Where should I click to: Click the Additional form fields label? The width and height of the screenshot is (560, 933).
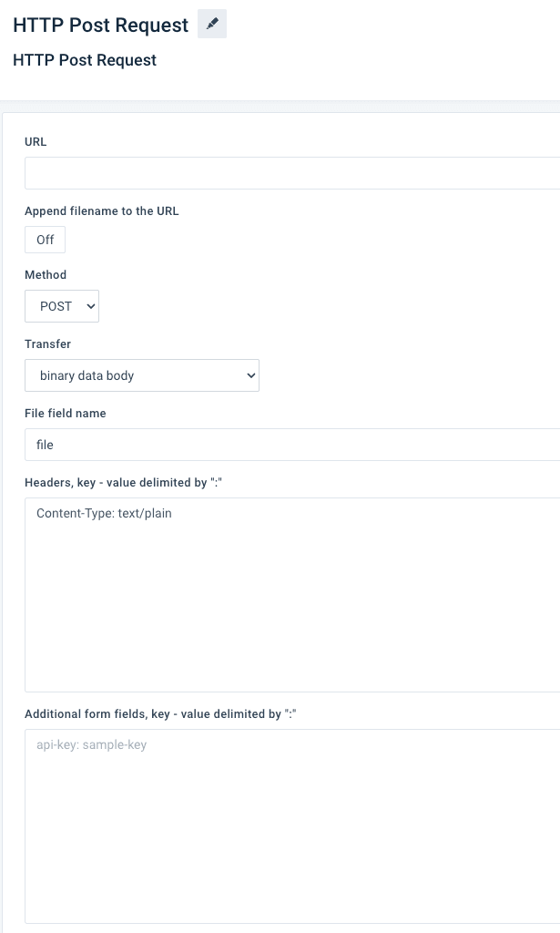(161, 714)
